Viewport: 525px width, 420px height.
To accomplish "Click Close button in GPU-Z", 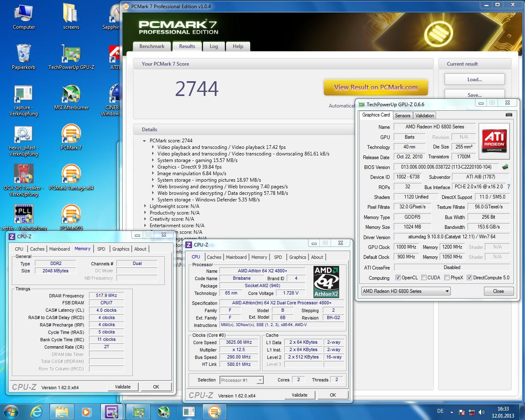I will [x=498, y=291].
